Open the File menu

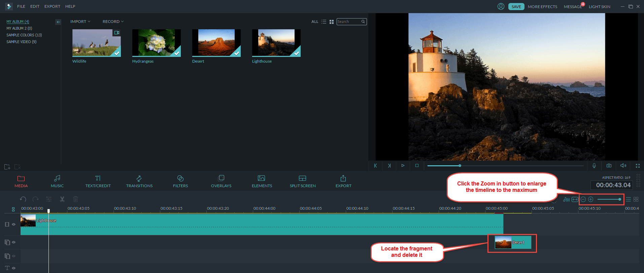click(x=21, y=6)
